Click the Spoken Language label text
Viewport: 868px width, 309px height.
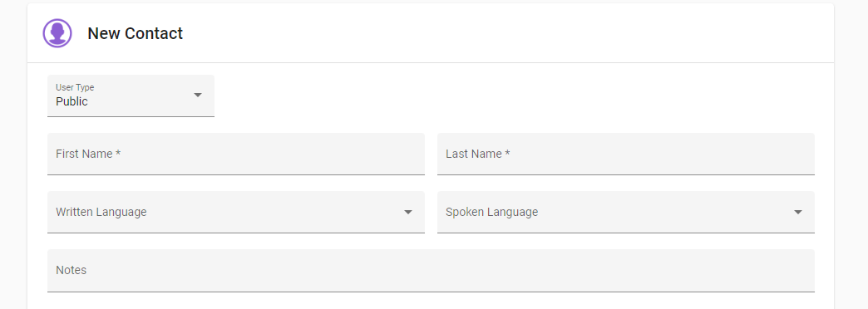tap(491, 213)
